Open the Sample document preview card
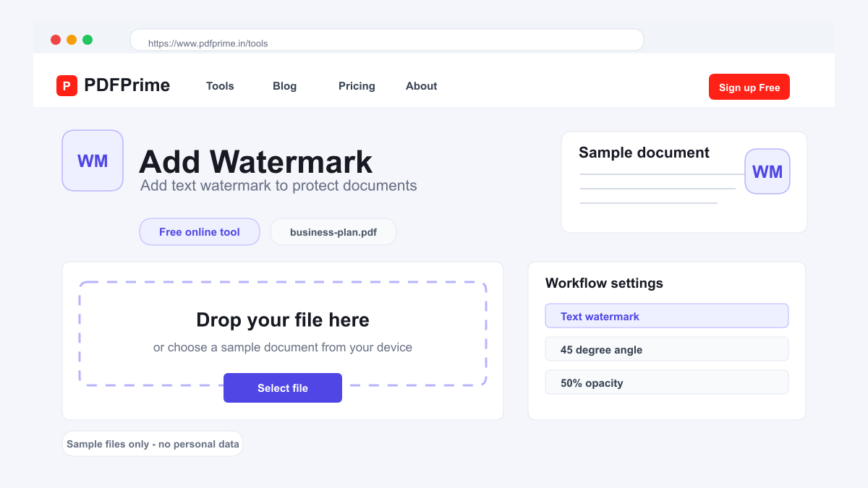The height and width of the screenshot is (488, 868). (684, 182)
